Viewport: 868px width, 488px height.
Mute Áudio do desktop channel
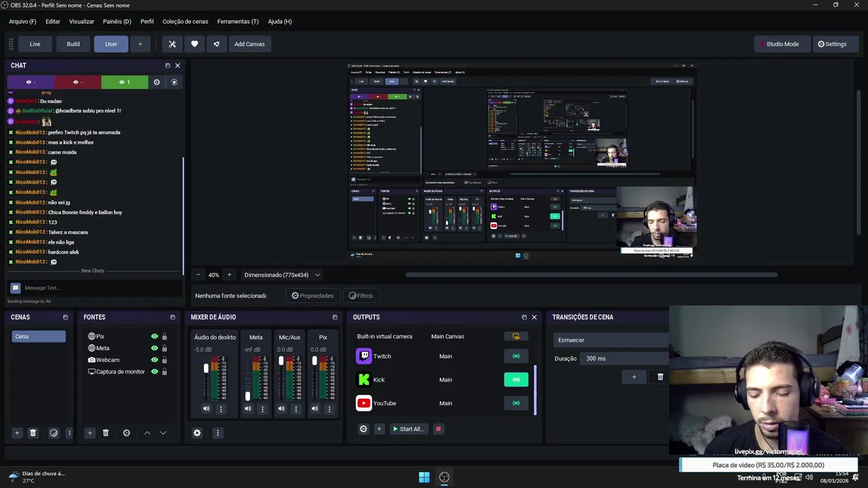coord(206,409)
